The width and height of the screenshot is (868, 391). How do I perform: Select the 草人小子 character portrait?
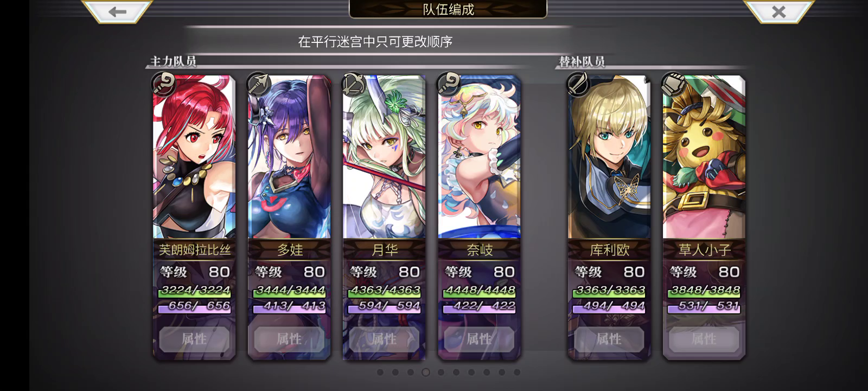(x=704, y=157)
